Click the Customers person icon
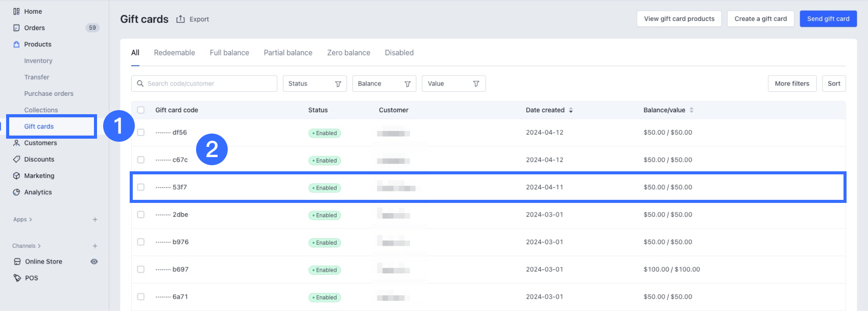This screenshot has width=868, height=311. tap(16, 143)
